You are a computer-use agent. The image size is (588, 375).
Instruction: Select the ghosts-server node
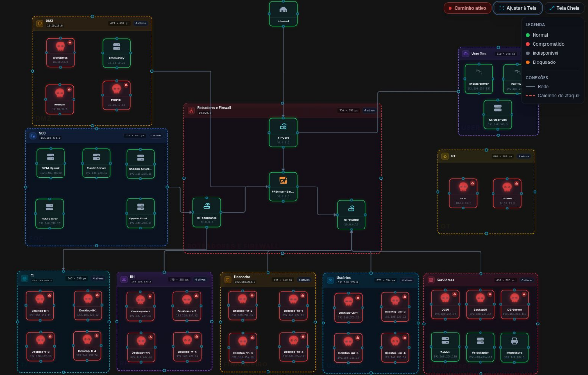click(x=479, y=78)
